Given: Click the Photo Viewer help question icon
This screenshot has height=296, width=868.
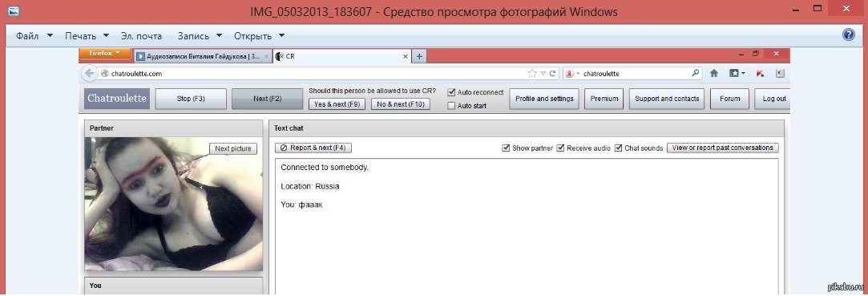Looking at the screenshot, I should pos(848,35).
